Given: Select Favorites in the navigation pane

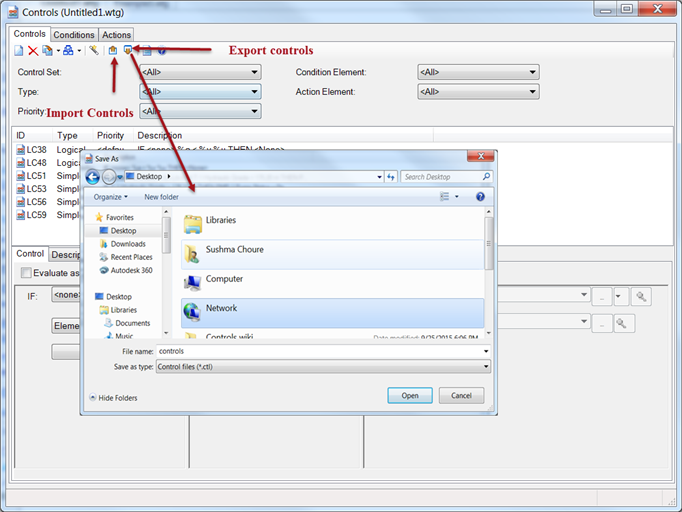Looking at the screenshot, I should [114, 218].
